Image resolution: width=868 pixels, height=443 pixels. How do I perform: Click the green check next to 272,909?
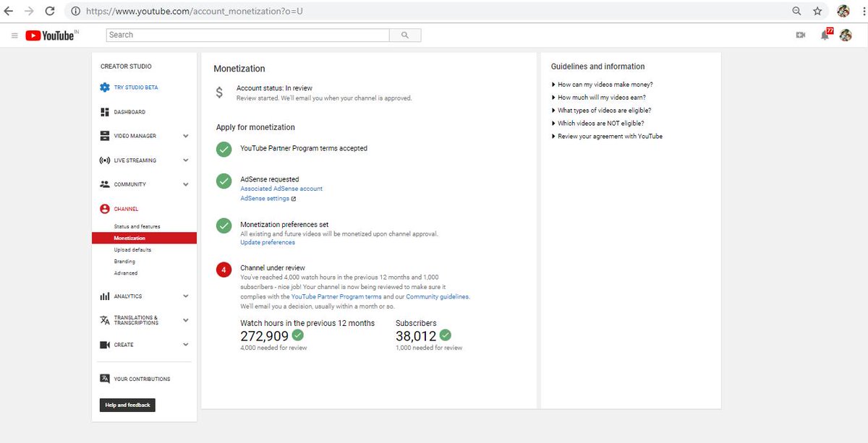click(297, 335)
